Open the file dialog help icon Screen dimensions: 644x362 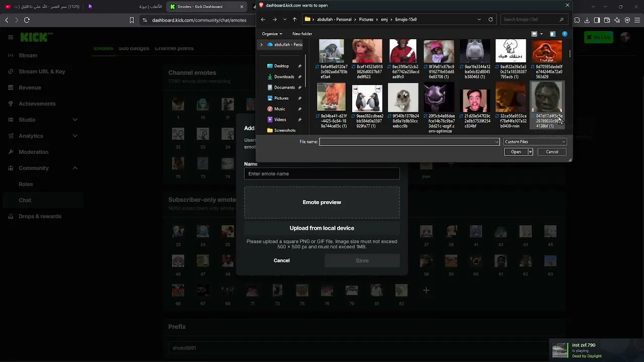coord(565,34)
